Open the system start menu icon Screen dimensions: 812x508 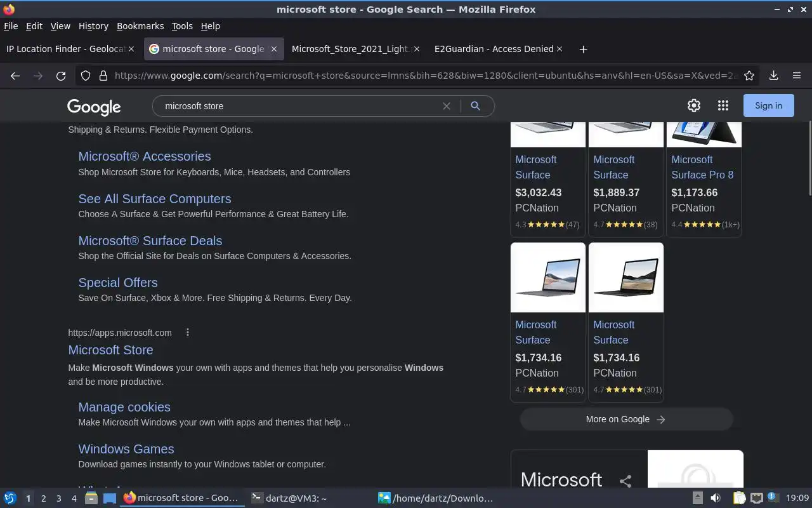click(10, 498)
